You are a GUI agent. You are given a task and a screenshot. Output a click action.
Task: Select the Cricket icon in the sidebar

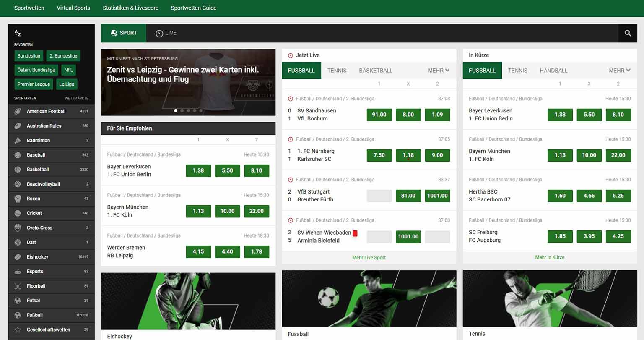click(17, 213)
